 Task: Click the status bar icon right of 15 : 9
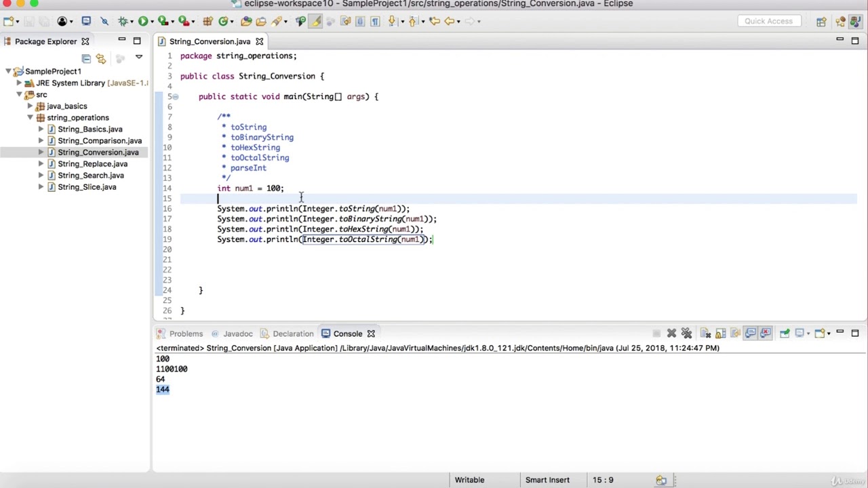(x=660, y=480)
